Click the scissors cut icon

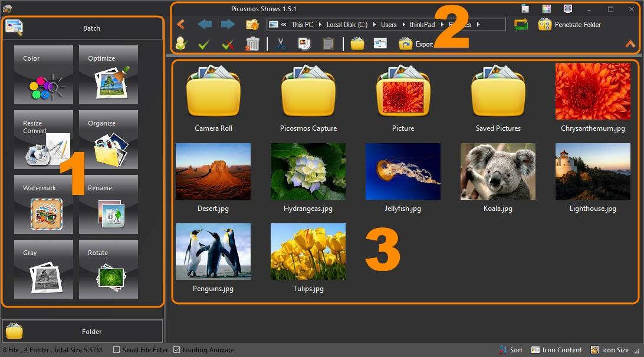(281, 44)
